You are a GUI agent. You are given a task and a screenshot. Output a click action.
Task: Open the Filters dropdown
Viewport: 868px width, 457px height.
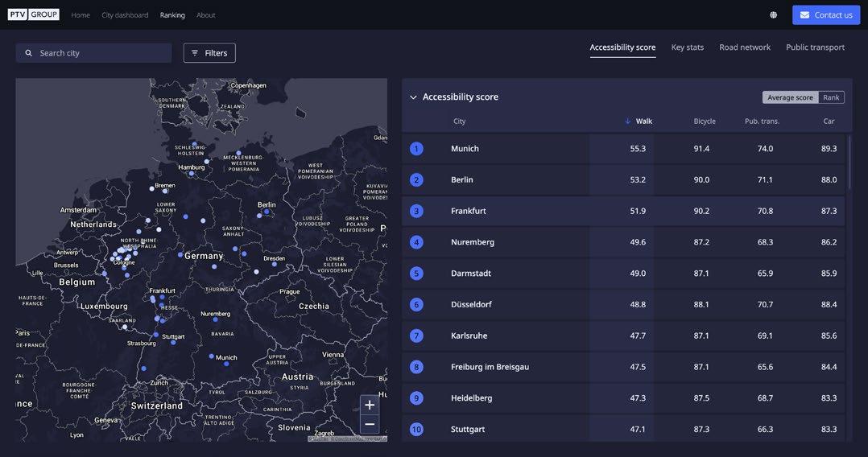point(209,53)
